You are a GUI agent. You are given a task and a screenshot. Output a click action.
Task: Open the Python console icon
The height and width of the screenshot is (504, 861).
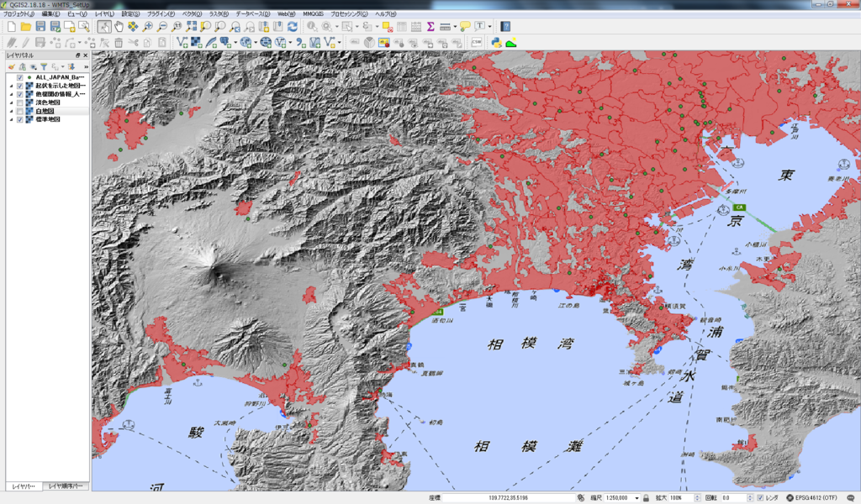click(x=496, y=43)
